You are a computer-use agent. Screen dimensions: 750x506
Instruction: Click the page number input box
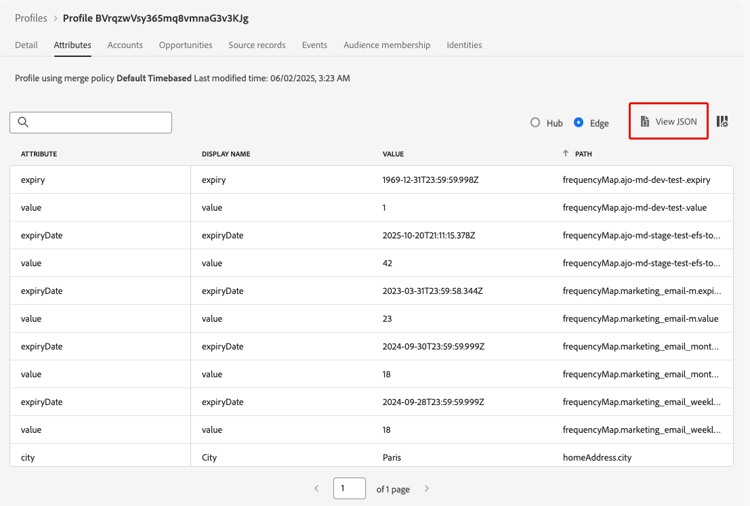pyautogui.click(x=349, y=489)
